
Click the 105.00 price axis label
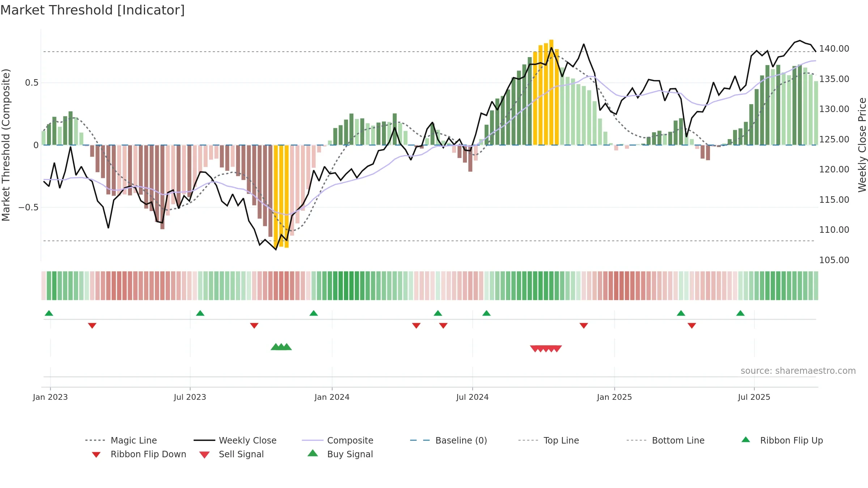pyautogui.click(x=834, y=260)
